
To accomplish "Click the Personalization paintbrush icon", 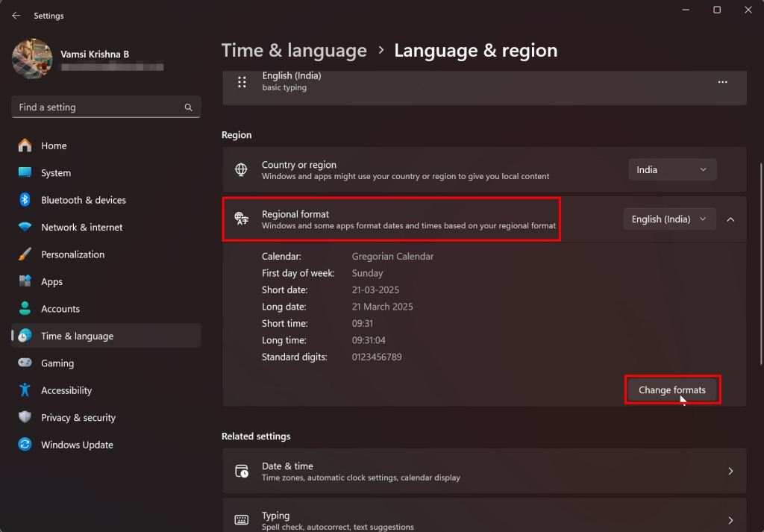I will click(25, 254).
